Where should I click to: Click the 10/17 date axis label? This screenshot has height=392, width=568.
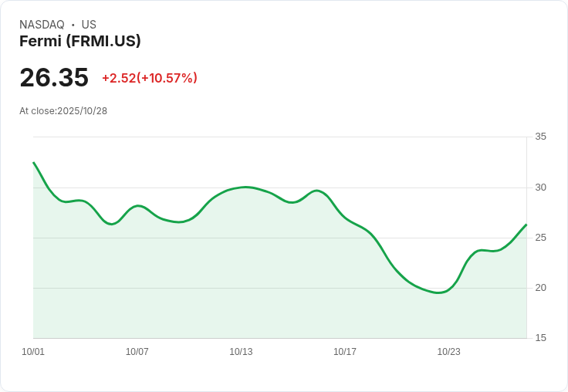tap(345, 352)
